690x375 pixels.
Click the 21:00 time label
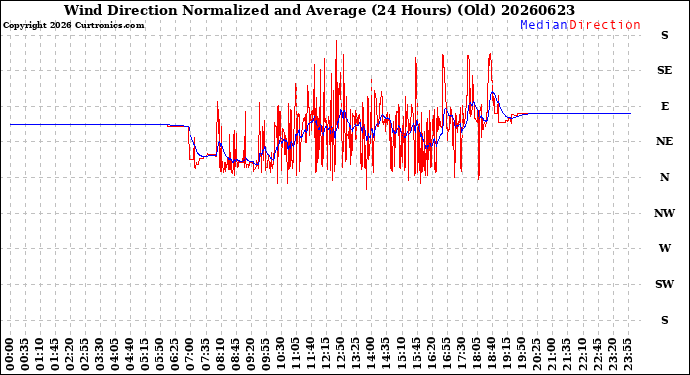(551, 355)
